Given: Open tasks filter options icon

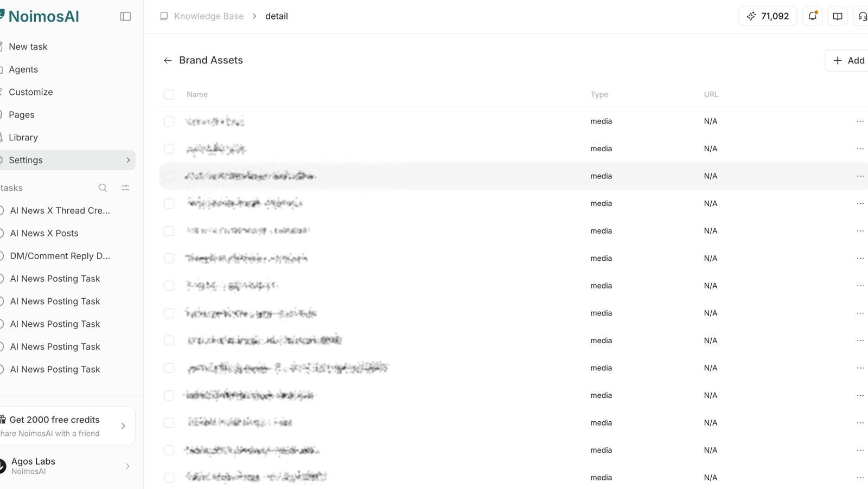Looking at the screenshot, I should [125, 188].
